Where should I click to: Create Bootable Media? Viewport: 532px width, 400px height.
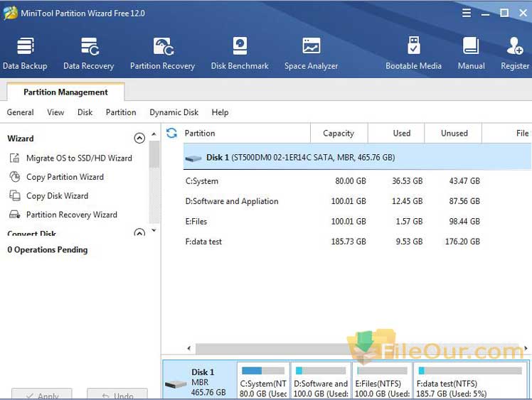pyautogui.click(x=413, y=53)
